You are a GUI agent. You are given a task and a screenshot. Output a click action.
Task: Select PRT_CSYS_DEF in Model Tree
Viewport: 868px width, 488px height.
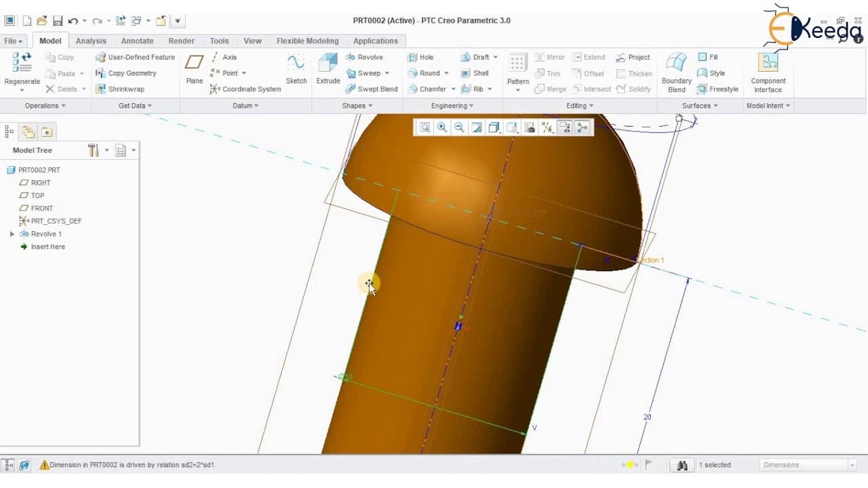click(x=51, y=221)
